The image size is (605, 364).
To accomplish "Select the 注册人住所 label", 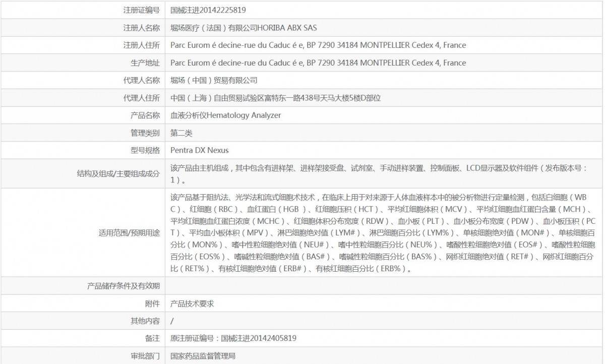I will [142, 45].
